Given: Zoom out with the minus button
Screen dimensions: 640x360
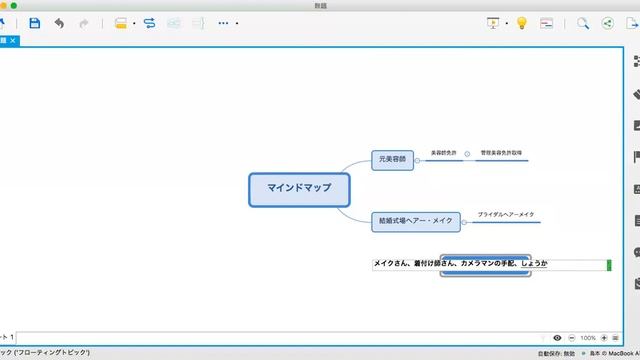Looking at the screenshot, I should [x=571, y=338].
